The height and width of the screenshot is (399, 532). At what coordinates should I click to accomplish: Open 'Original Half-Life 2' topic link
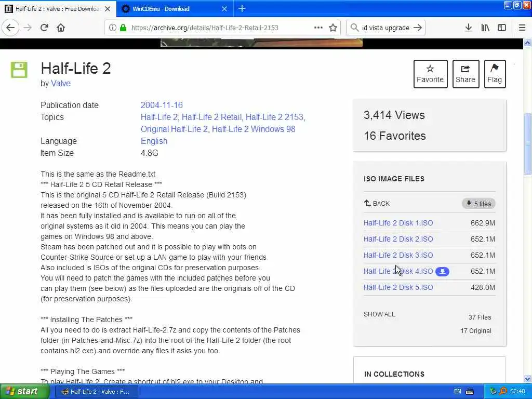(x=175, y=129)
